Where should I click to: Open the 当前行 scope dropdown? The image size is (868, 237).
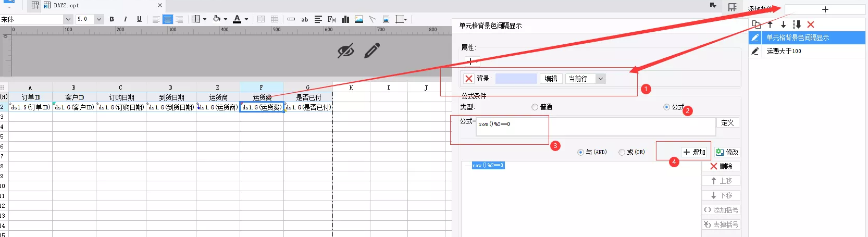coord(601,79)
